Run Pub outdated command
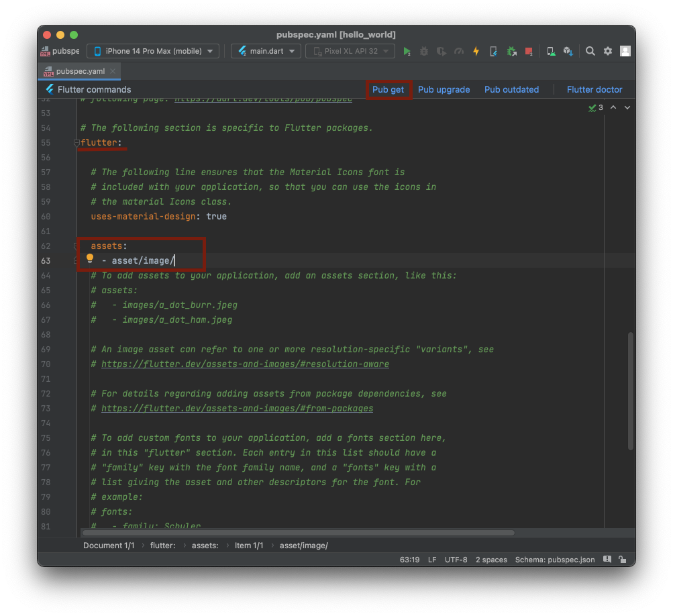673x616 pixels. [511, 89]
